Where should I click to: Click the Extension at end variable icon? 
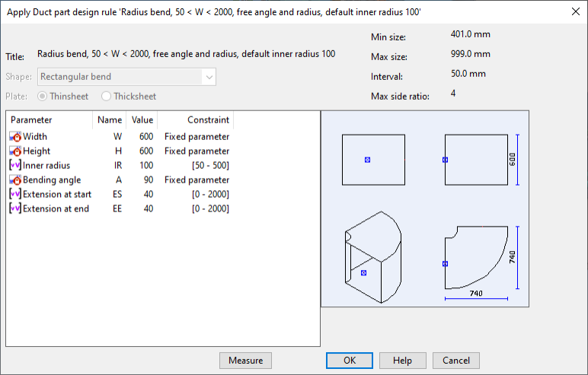15,209
